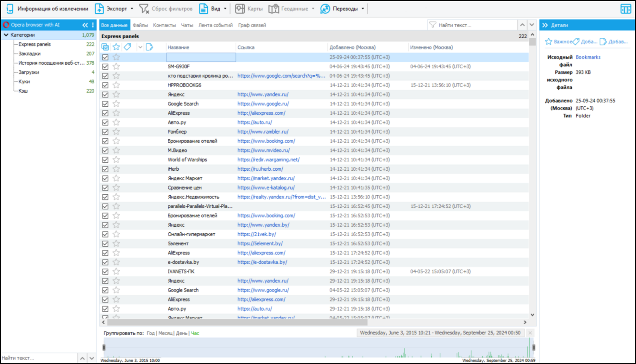Star the Яндекс.Недвижимость row
The height and width of the screenshot is (364, 636).
point(116,197)
